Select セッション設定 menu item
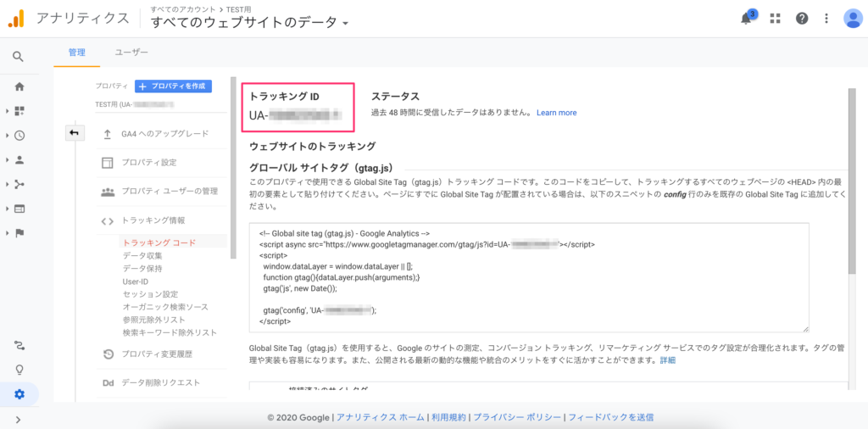Screen dimensions: 868x429 coord(151,294)
